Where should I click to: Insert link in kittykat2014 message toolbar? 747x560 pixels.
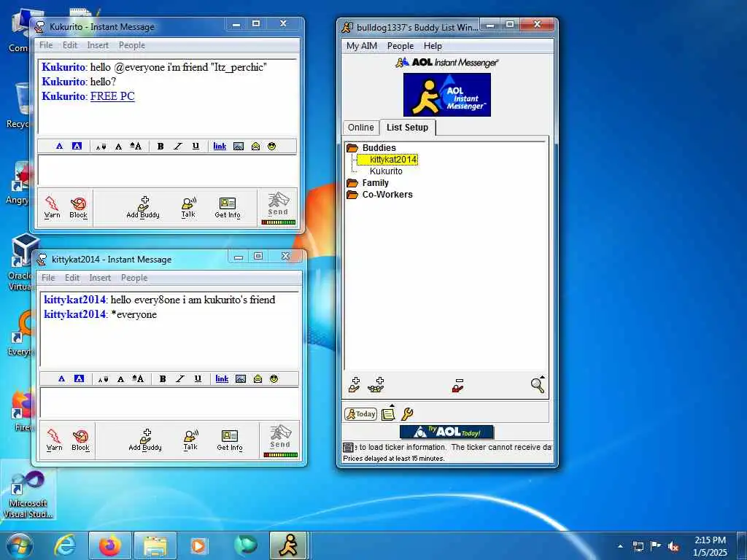point(222,378)
